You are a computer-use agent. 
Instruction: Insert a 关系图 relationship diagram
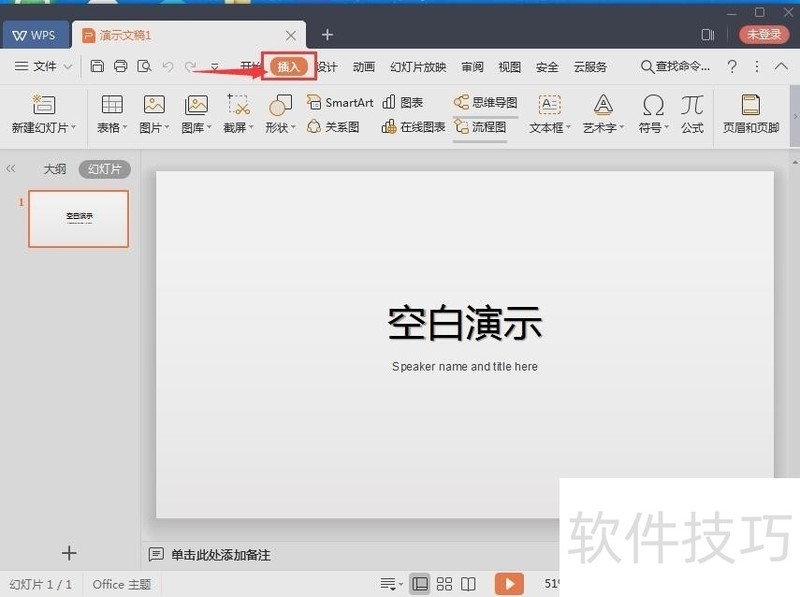(333, 127)
